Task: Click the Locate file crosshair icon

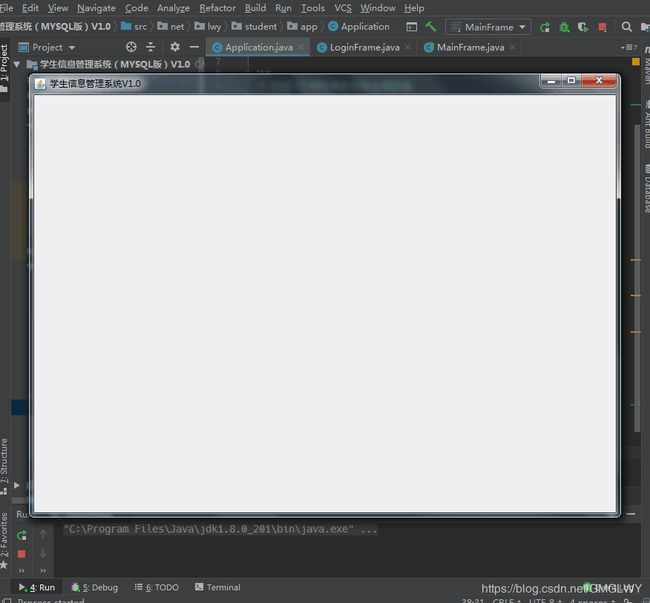Action: [x=131, y=47]
